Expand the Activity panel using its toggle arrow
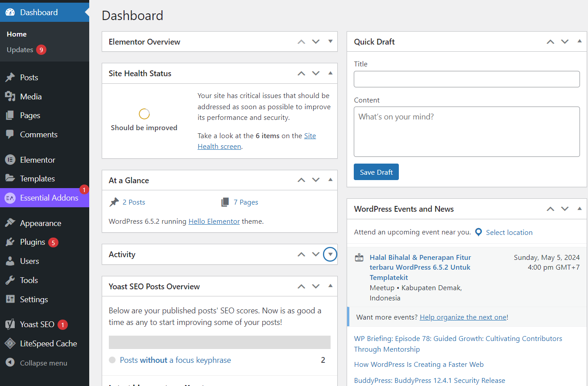Viewport: 588px width, 386px height. tap(330, 255)
